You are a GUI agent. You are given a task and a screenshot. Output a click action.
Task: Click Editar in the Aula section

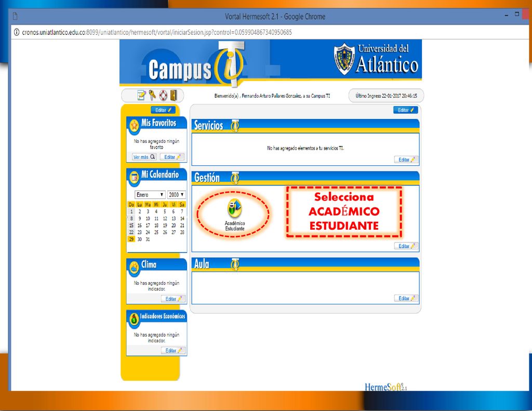pos(406,298)
